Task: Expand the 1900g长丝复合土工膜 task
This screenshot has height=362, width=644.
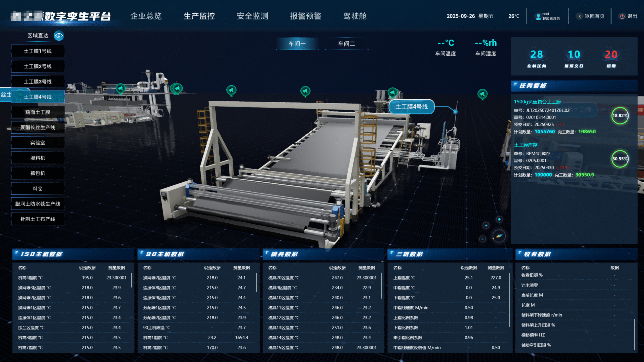Action: [x=537, y=102]
